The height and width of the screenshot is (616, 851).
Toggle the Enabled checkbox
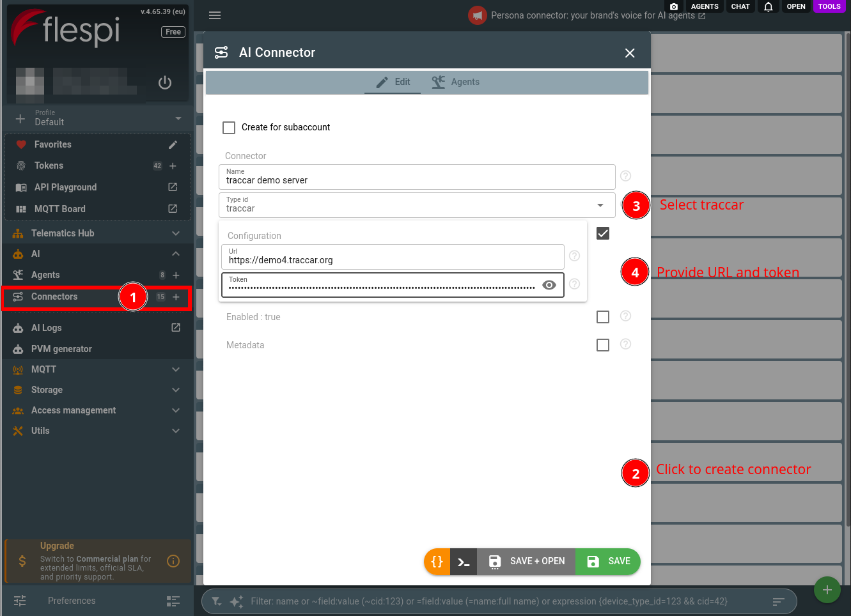pyautogui.click(x=603, y=317)
